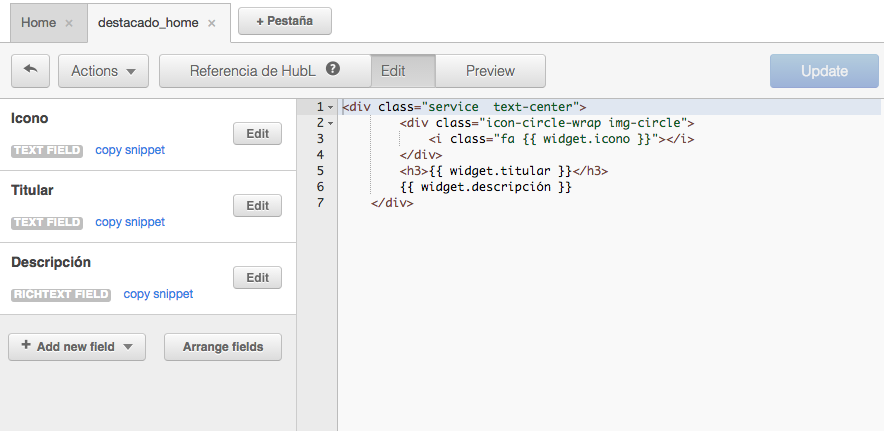This screenshot has width=884, height=431.
Task: Click the Arrange fields button
Action: point(223,347)
